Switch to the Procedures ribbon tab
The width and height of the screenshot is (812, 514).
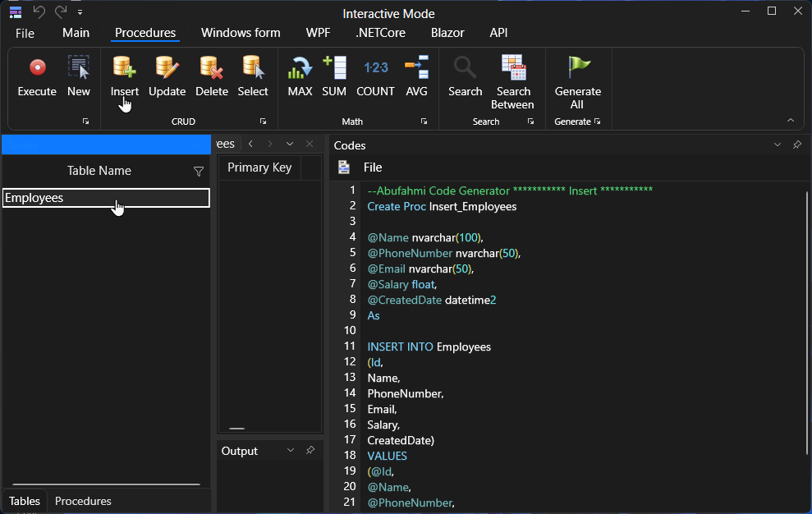[x=145, y=33]
